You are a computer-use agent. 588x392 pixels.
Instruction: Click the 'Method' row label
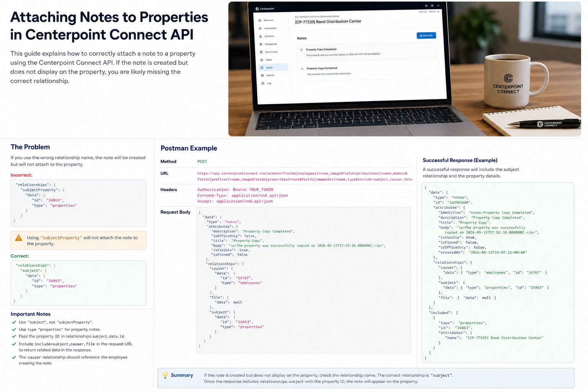pyautogui.click(x=168, y=162)
